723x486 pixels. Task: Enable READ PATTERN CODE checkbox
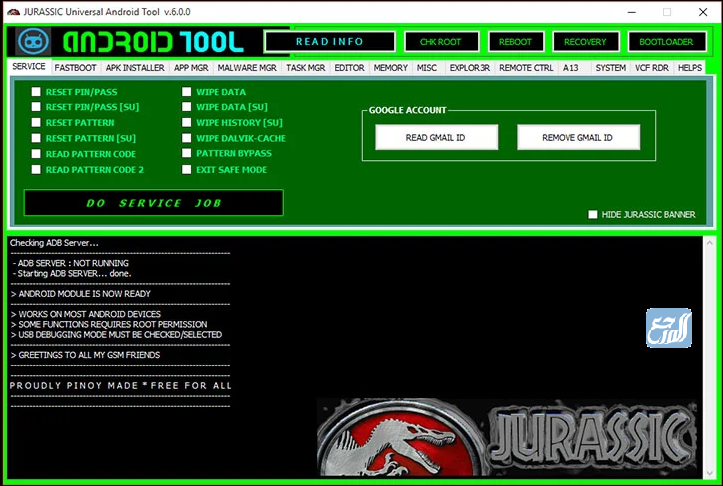36,154
